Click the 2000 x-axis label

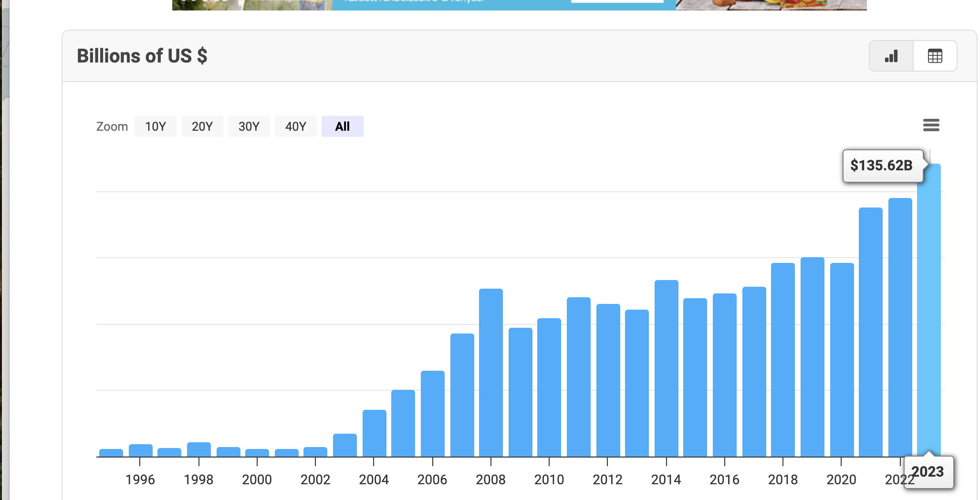257,479
